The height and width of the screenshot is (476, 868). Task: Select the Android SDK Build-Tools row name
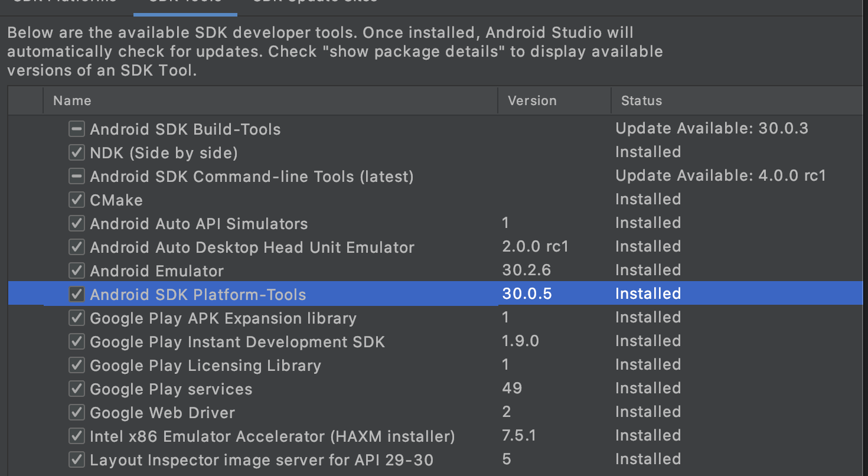(185, 129)
